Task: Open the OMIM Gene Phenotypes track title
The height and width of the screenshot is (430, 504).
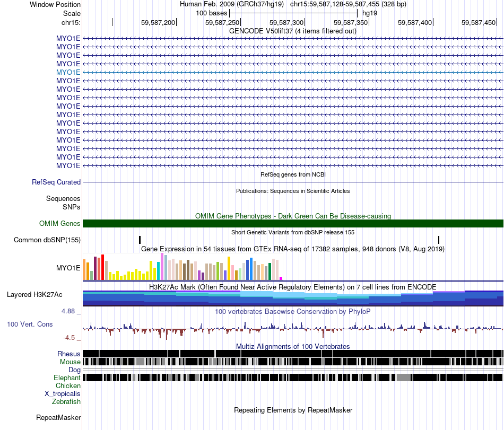Action: coord(293,216)
